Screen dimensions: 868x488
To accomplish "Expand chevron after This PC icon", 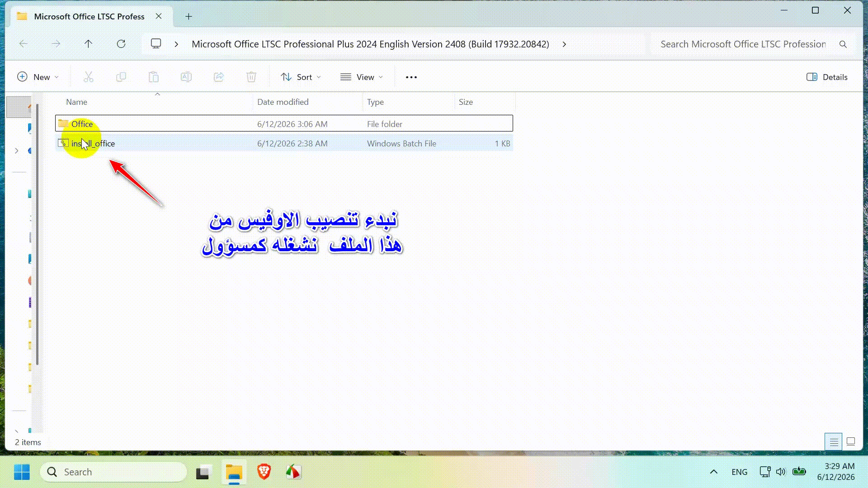I will coord(176,44).
